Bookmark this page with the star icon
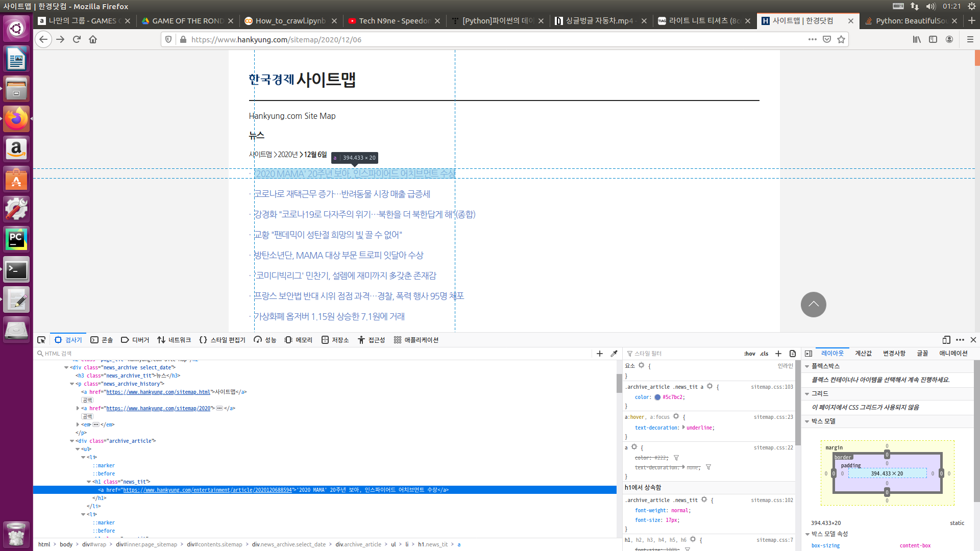Viewport: 980px width, 551px height. (x=841, y=39)
